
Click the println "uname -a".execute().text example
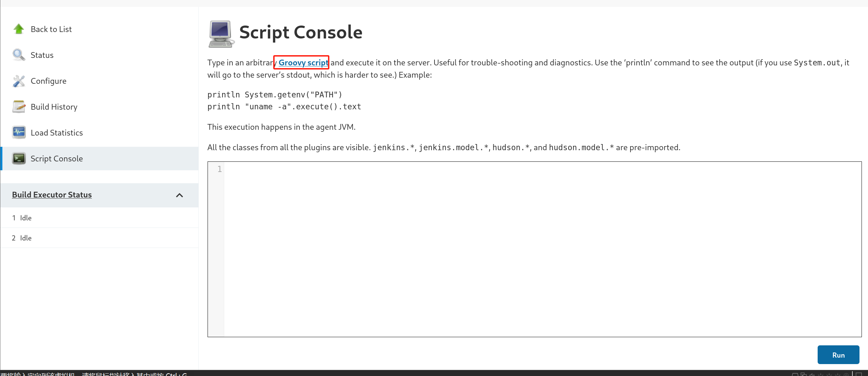tap(284, 107)
